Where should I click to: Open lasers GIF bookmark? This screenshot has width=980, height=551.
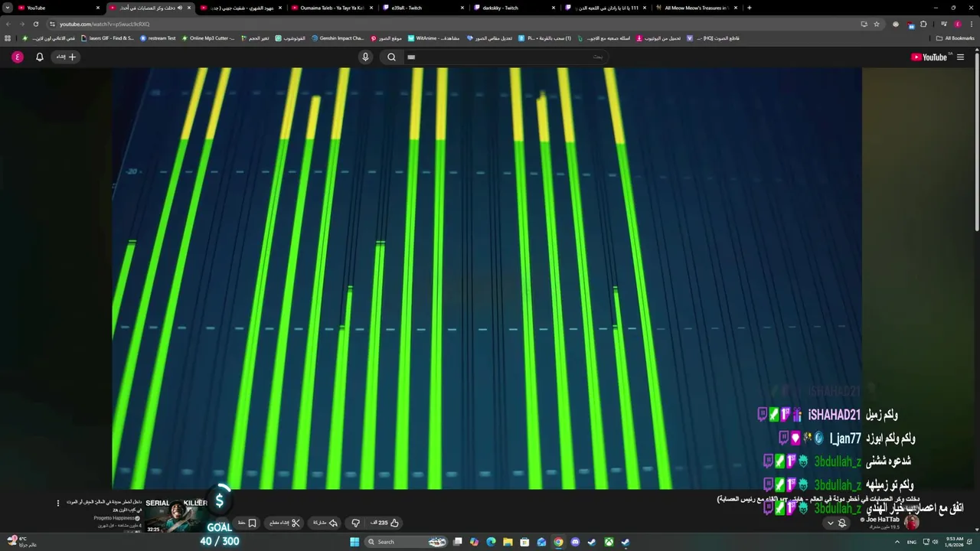pos(106,37)
